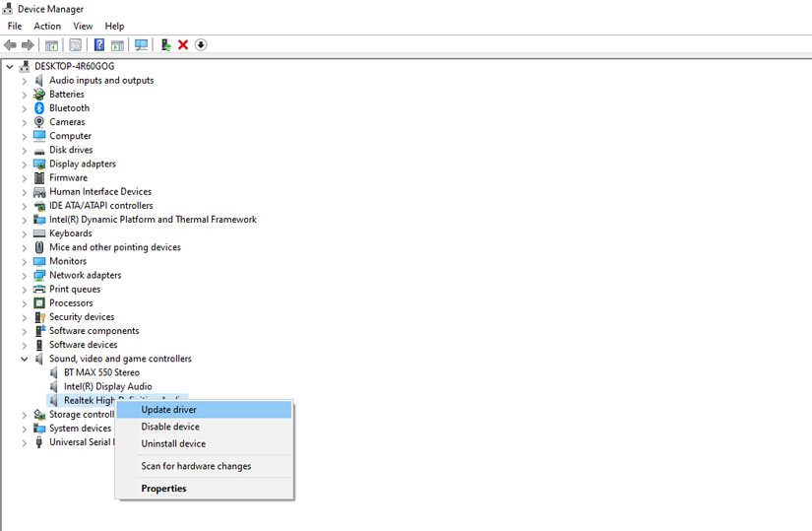Open the Action menu

coord(47,26)
